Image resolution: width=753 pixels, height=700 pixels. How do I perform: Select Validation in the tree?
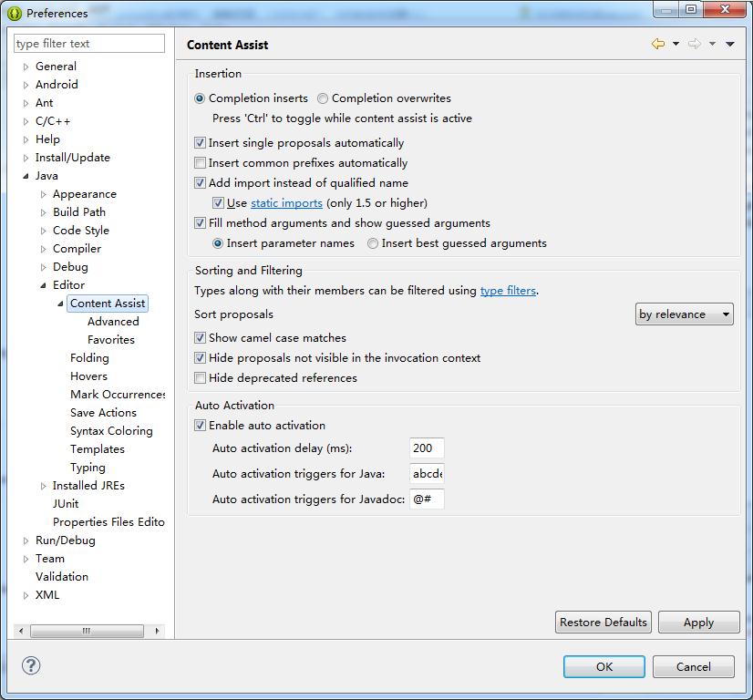point(62,577)
